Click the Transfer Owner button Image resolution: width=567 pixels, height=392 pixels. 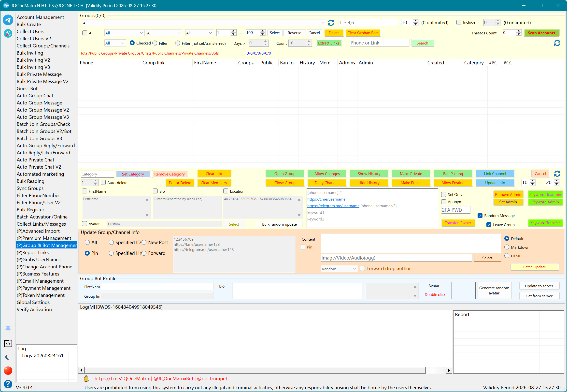click(x=458, y=223)
